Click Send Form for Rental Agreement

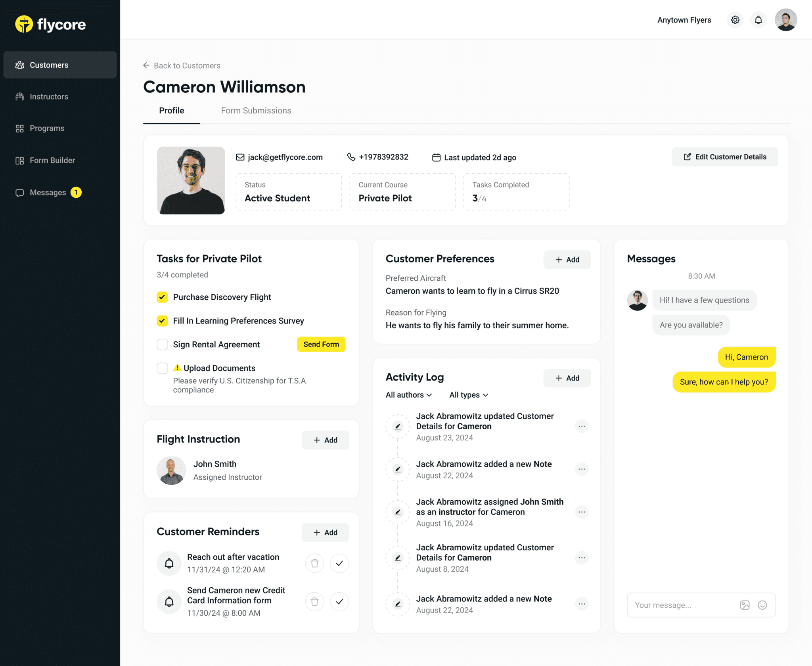tap(321, 344)
